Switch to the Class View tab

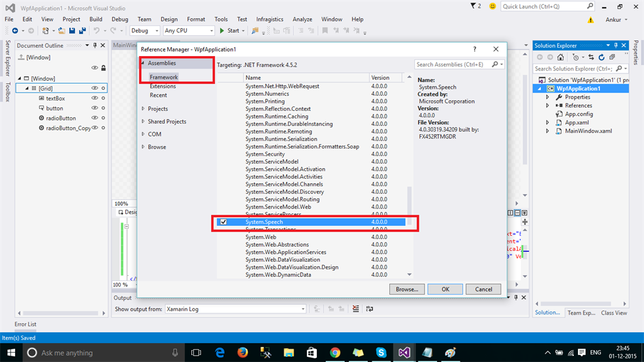click(x=614, y=313)
